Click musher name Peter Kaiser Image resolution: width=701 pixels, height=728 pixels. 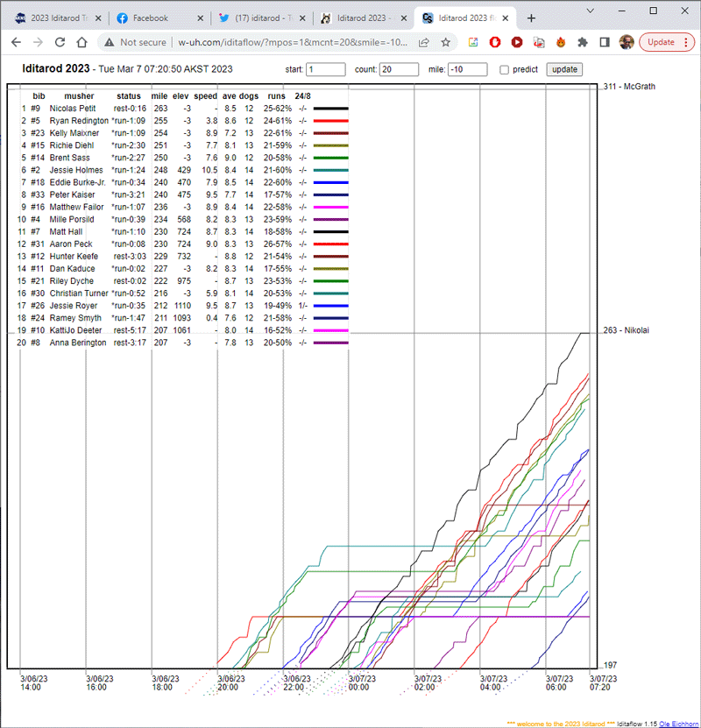[72, 194]
